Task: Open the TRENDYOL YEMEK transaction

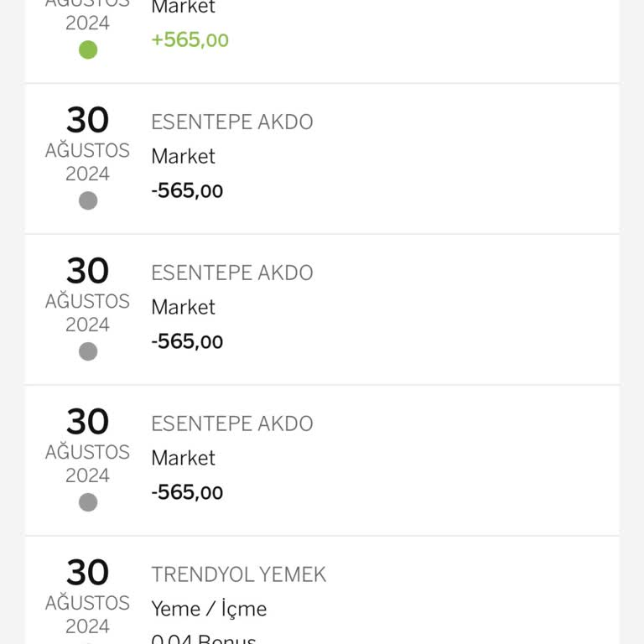Action: pyautogui.click(x=238, y=574)
